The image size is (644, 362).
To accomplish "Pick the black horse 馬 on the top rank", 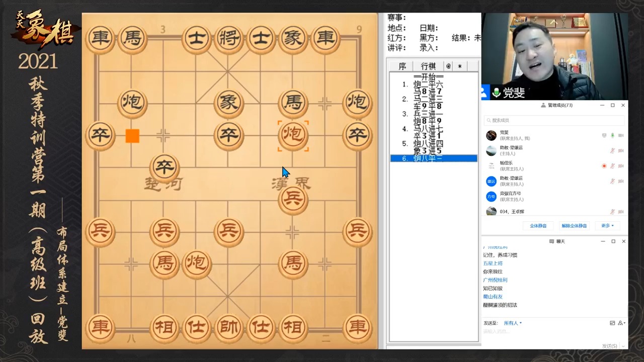I will coord(132,39).
